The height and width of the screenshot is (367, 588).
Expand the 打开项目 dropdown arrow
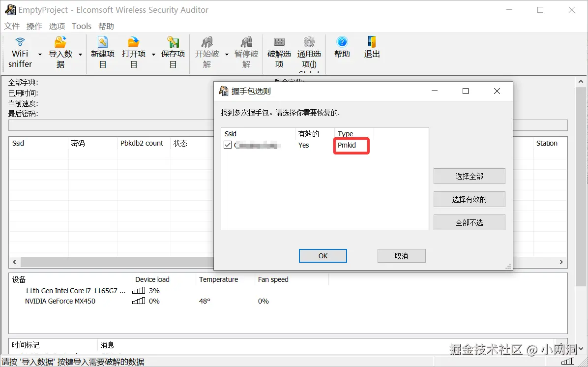click(153, 55)
